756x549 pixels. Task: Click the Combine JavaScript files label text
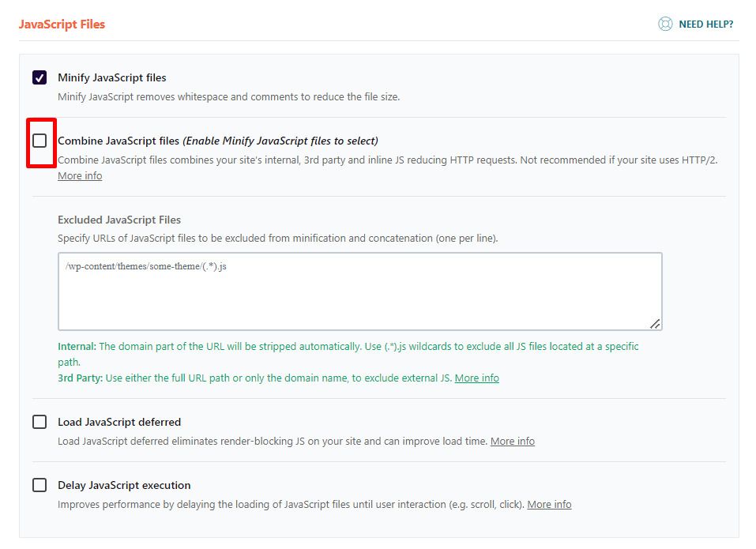118,141
